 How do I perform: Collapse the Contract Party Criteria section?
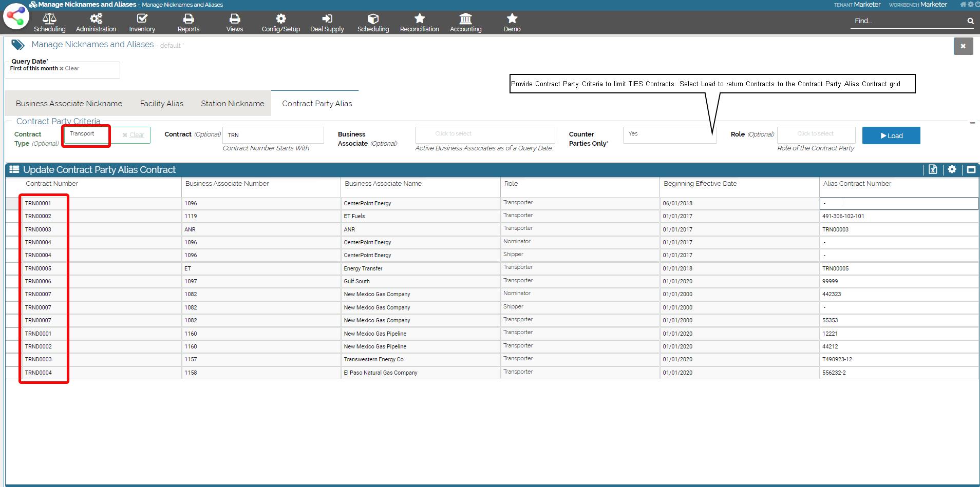coord(972,123)
